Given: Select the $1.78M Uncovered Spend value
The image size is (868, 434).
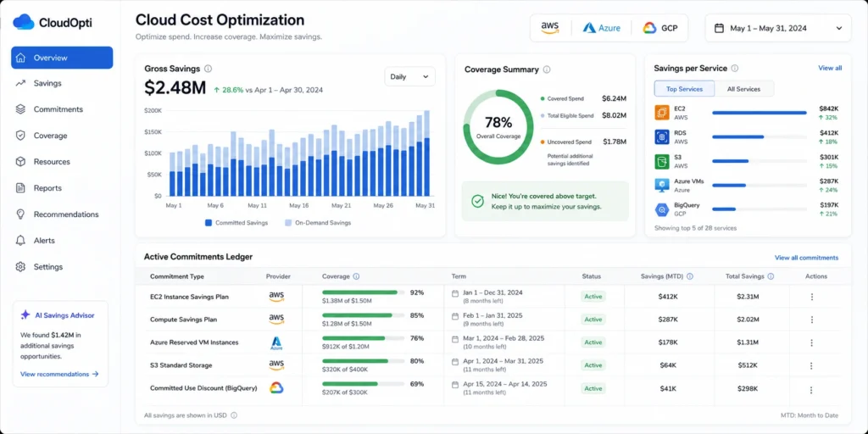Looking at the screenshot, I should 614,142.
